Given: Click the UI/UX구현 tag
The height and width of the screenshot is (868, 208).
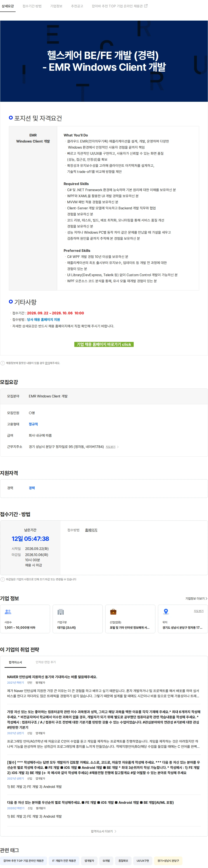Looking at the screenshot, I should pyautogui.click(x=143, y=860).
